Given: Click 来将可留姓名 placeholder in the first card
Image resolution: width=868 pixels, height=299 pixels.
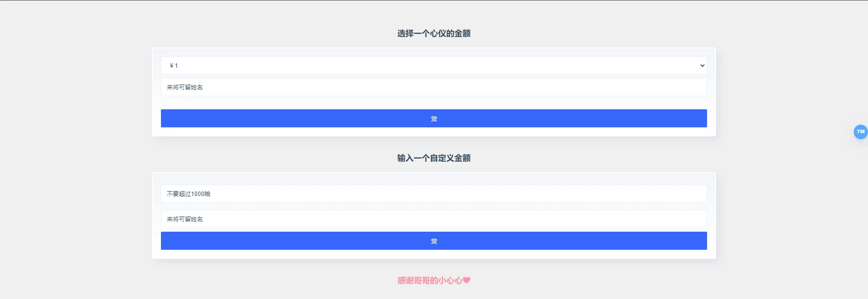Looking at the screenshot, I should pyautogui.click(x=185, y=87).
